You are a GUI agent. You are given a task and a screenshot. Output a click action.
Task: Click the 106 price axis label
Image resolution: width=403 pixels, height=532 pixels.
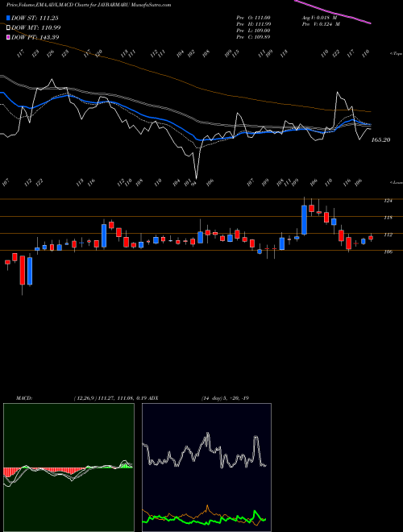click(x=388, y=251)
